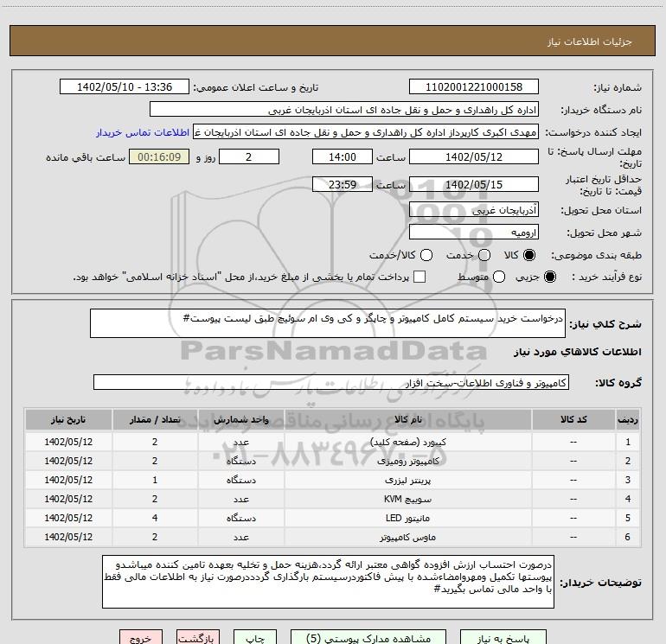Click the remaining days field showing 2
Image resolution: width=666 pixels, height=644 pixels.
pyautogui.click(x=249, y=156)
